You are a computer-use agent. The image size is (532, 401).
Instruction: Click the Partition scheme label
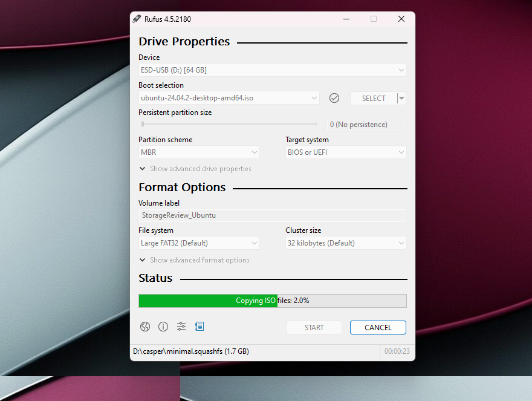[165, 140]
